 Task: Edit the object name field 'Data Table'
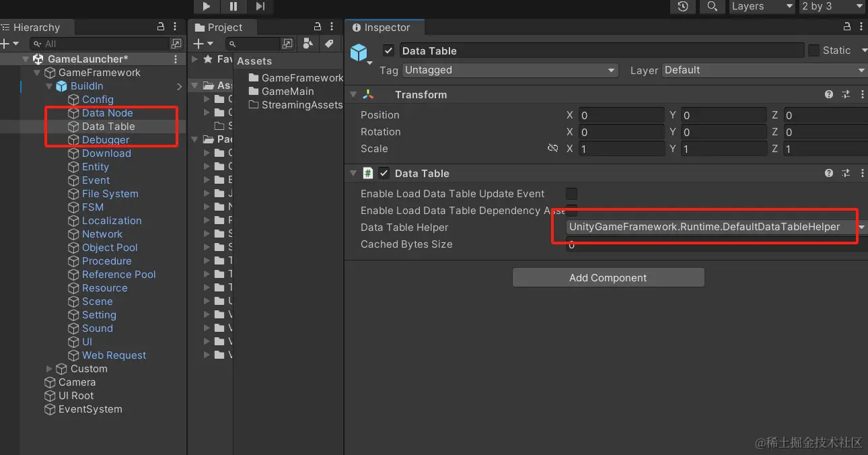click(x=602, y=50)
